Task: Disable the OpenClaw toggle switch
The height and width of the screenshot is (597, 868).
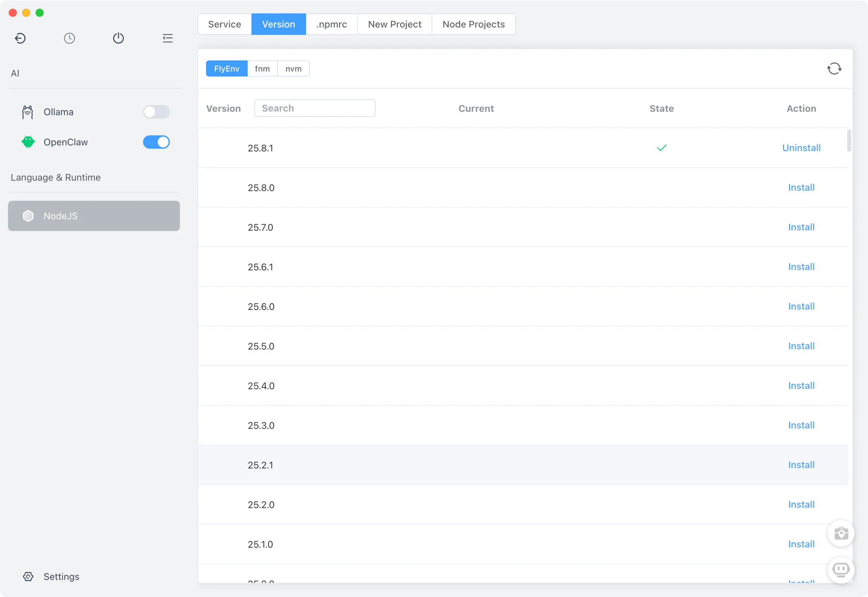Action: (x=156, y=142)
